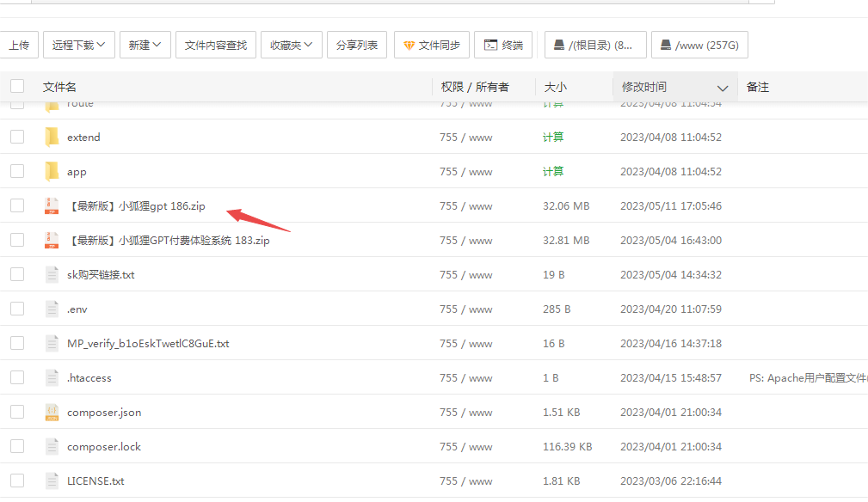
Task: Open the 远程下载 dropdown
Action: pyautogui.click(x=78, y=44)
